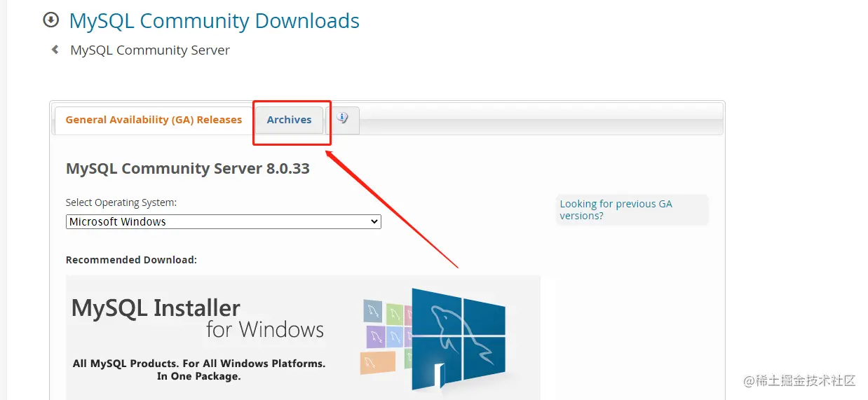Go back to MySQL Community Server

[x=150, y=50]
